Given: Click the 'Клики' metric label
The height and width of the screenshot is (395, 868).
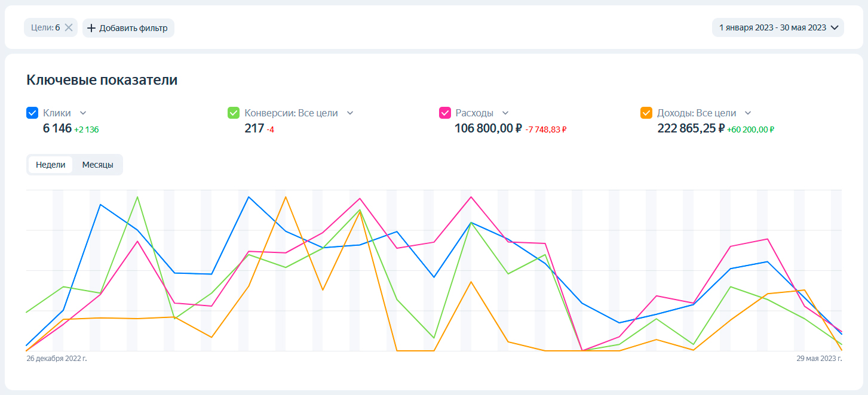Looking at the screenshot, I should point(57,113).
